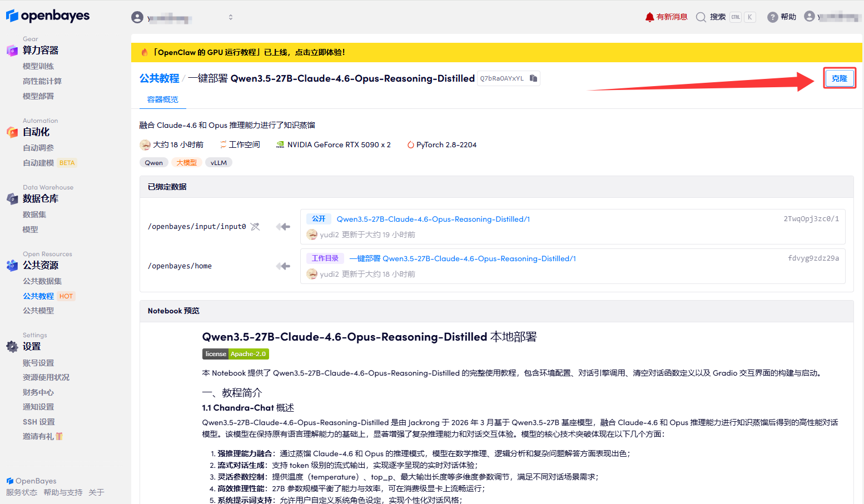Click the 有新消息 notification text
Viewport: 864px width, 504px height.
[672, 17]
